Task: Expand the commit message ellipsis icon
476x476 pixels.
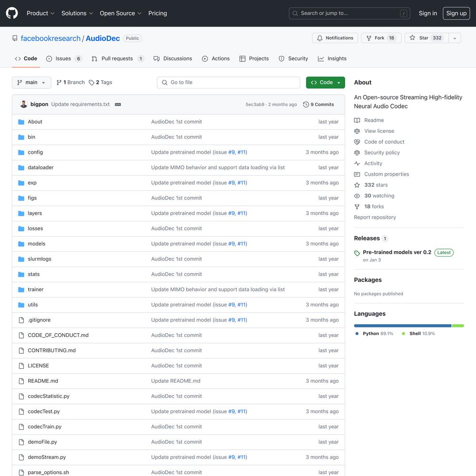Action: (x=118, y=104)
